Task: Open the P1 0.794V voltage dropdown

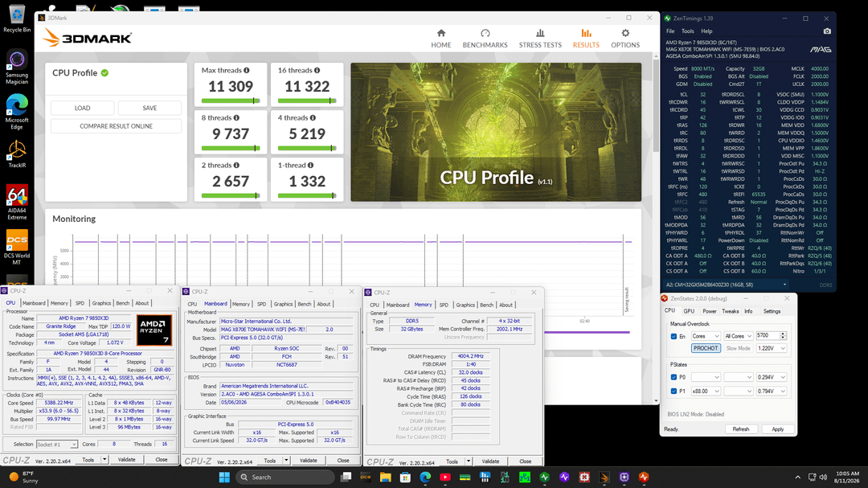Action: 771,391
